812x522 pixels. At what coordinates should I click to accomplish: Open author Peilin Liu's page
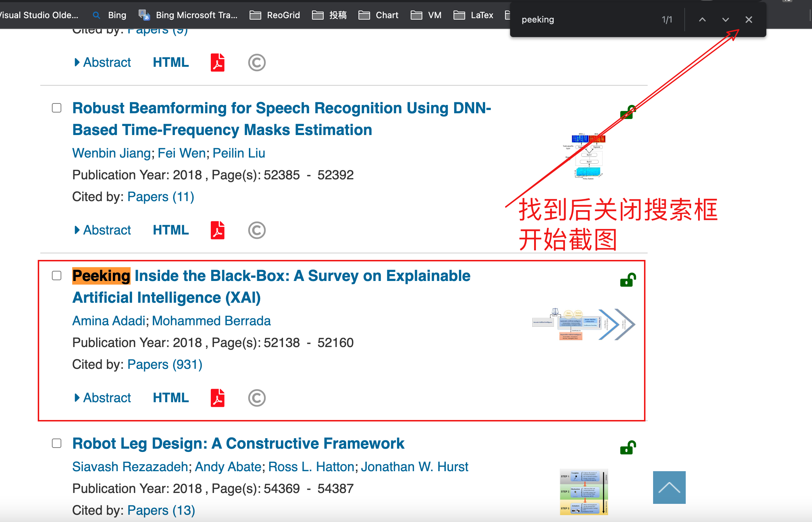(x=239, y=153)
